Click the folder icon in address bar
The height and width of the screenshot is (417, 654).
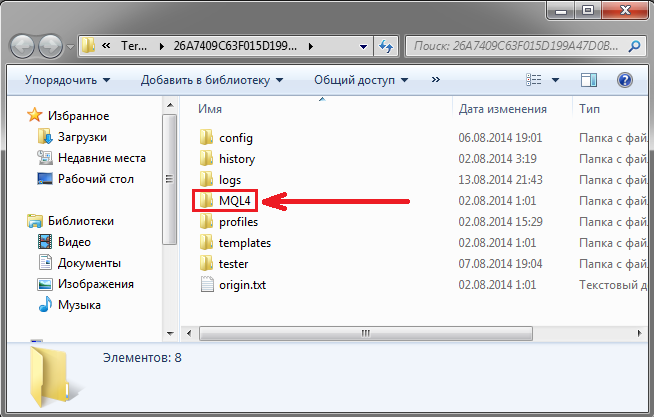tap(88, 45)
